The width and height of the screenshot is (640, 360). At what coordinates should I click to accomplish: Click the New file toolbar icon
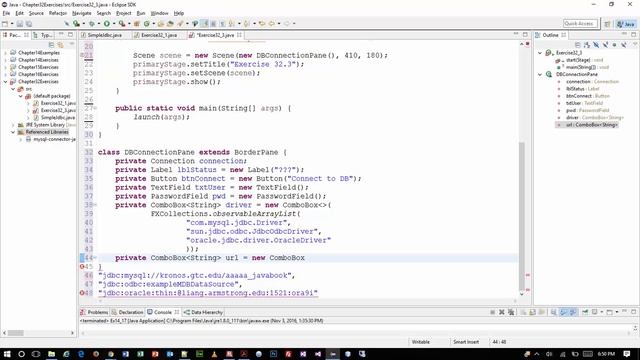click(x=5, y=24)
